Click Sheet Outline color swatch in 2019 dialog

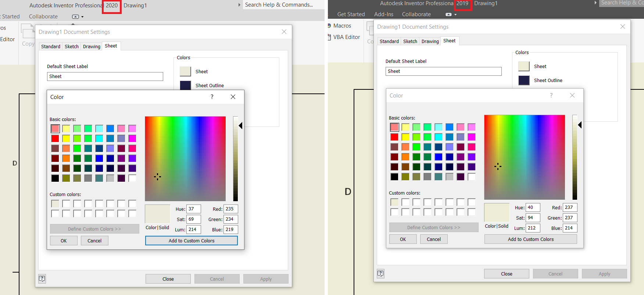click(x=524, y=80)
